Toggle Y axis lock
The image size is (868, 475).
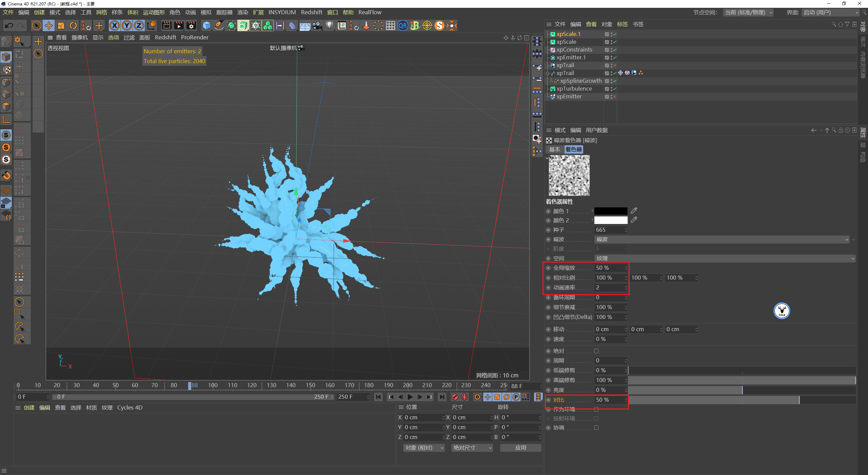pos(127,25)
